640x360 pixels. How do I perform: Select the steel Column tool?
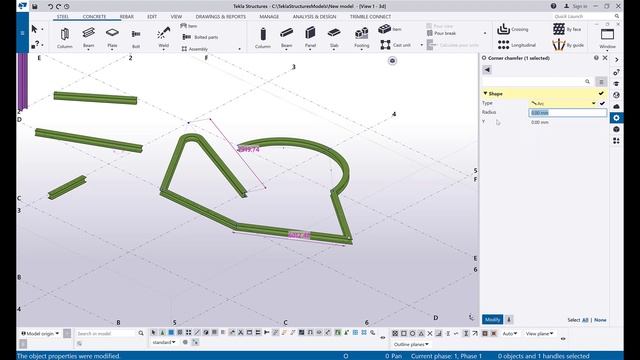[x=64, y=37]
